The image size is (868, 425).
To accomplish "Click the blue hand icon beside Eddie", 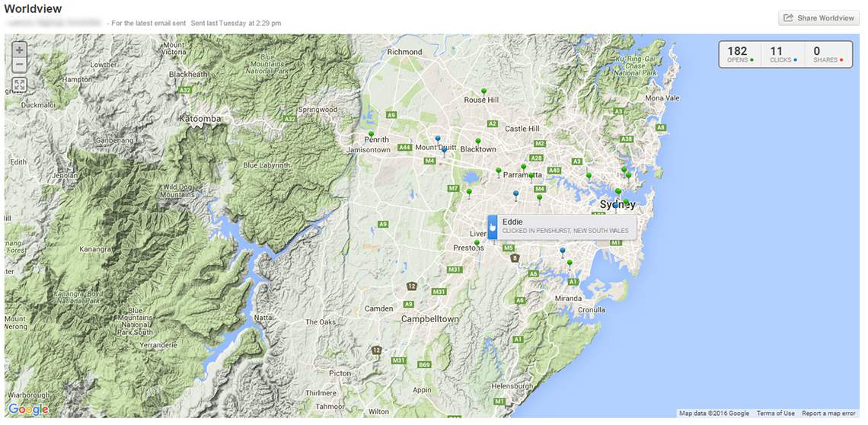I will (x=493, y=226).
